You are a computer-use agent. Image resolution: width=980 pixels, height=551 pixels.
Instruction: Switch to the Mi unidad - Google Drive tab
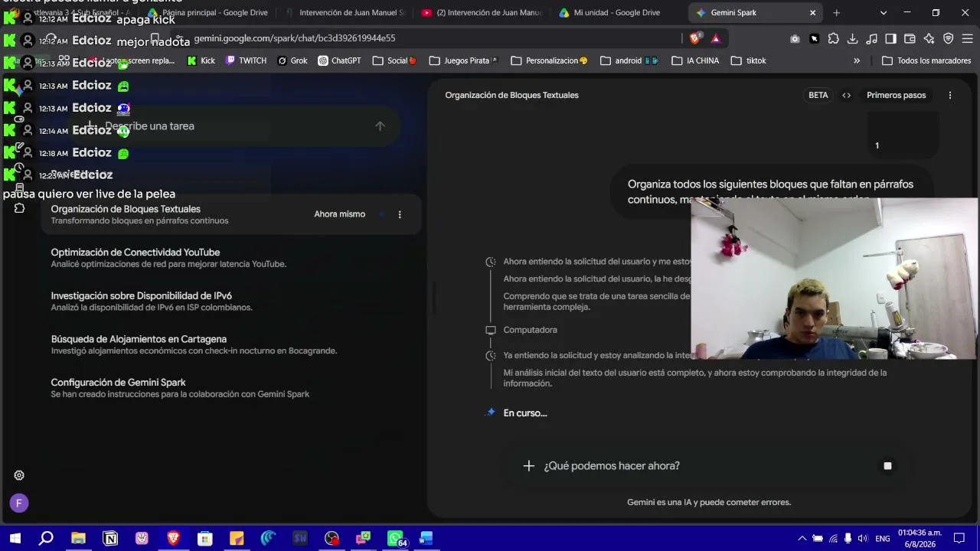617,13
